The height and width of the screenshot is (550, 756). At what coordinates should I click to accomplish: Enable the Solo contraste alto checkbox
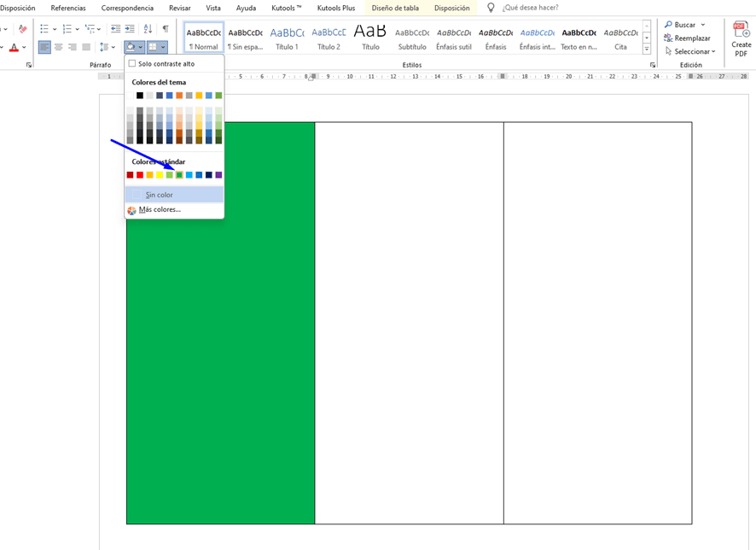click(132, 63)
